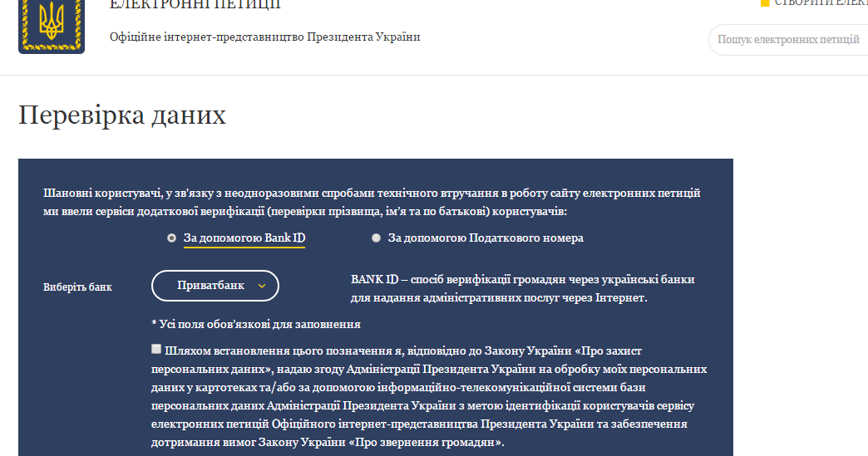
Task: Click the yellow icon beside СТВОРИТИ
Action: pos(765,3)
